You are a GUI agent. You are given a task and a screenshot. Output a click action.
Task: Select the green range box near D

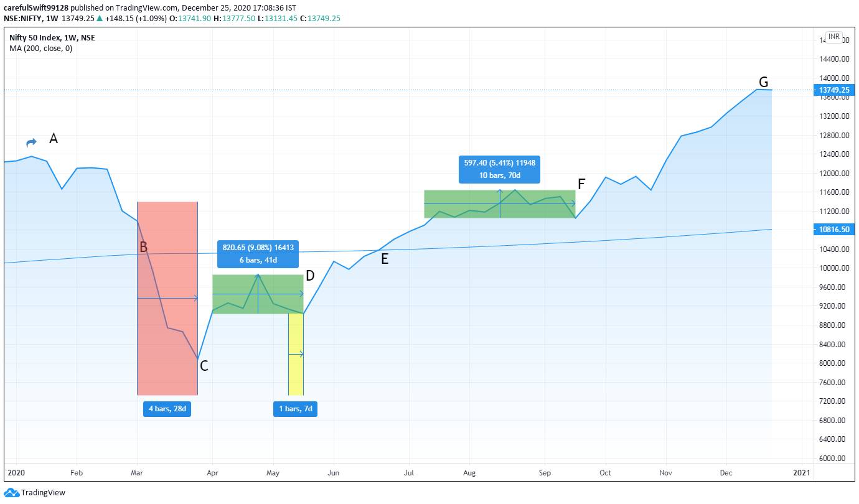tap(258, 294)
